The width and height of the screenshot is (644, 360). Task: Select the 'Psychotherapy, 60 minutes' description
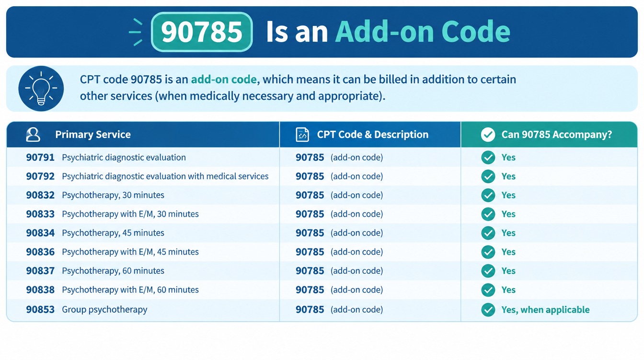click(113, 271)
